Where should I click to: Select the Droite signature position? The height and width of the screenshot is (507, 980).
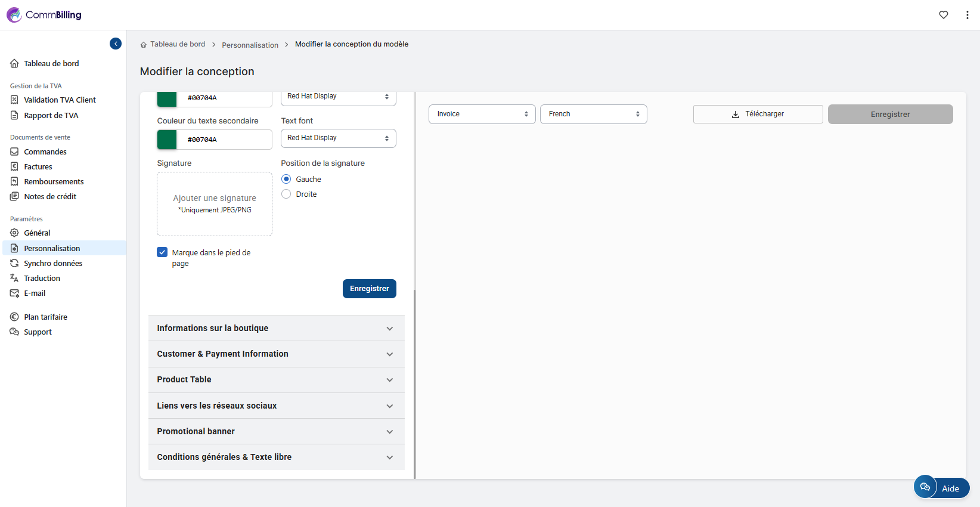pos(287,194)
